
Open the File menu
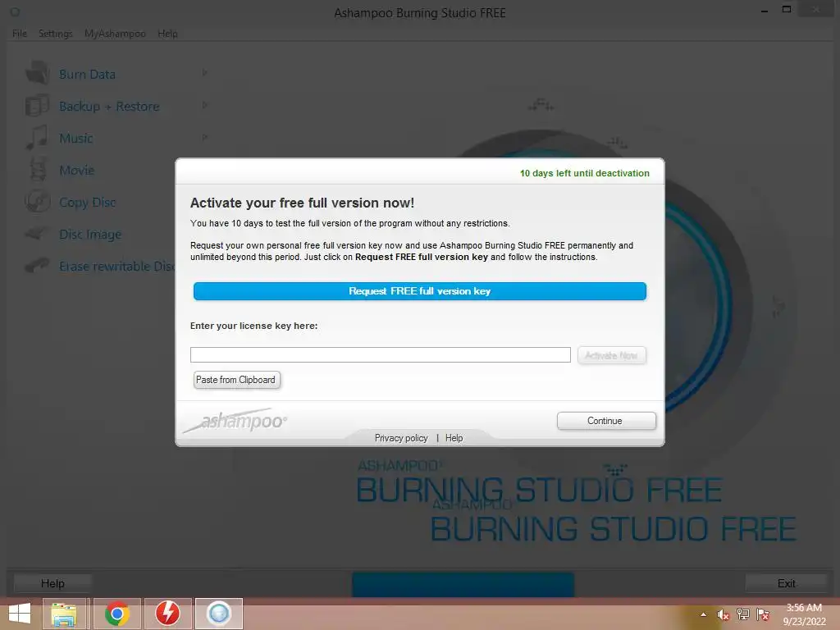(x=20, y=33)
